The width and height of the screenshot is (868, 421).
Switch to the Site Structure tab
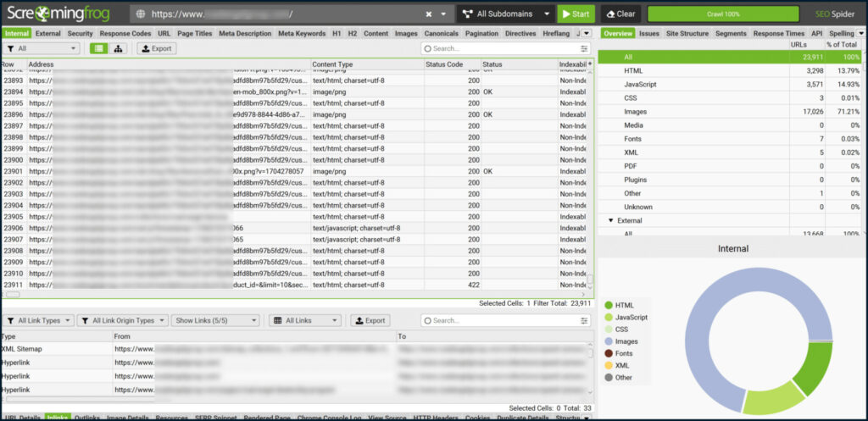pyautogui.click(x=688, y=33)
